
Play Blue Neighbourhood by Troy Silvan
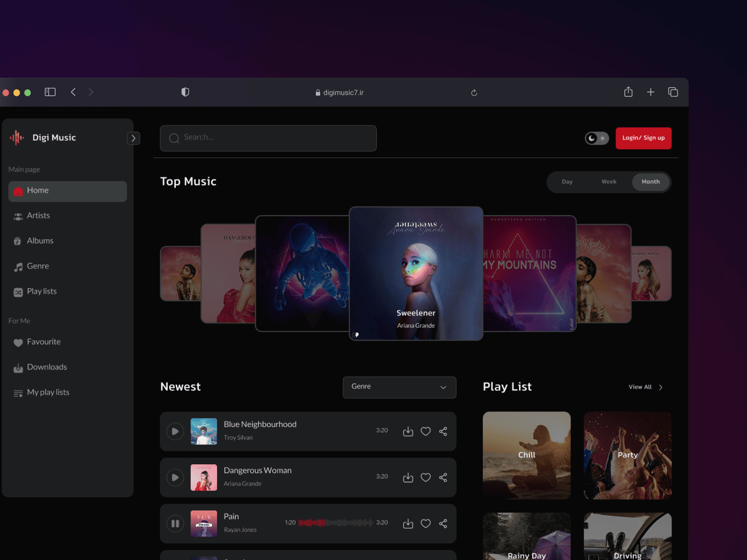point(175,431)
